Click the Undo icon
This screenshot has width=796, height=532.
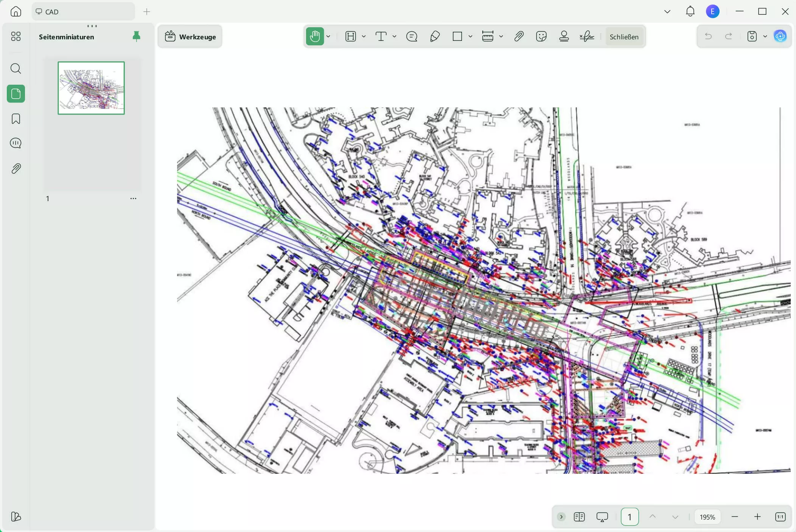708,36
